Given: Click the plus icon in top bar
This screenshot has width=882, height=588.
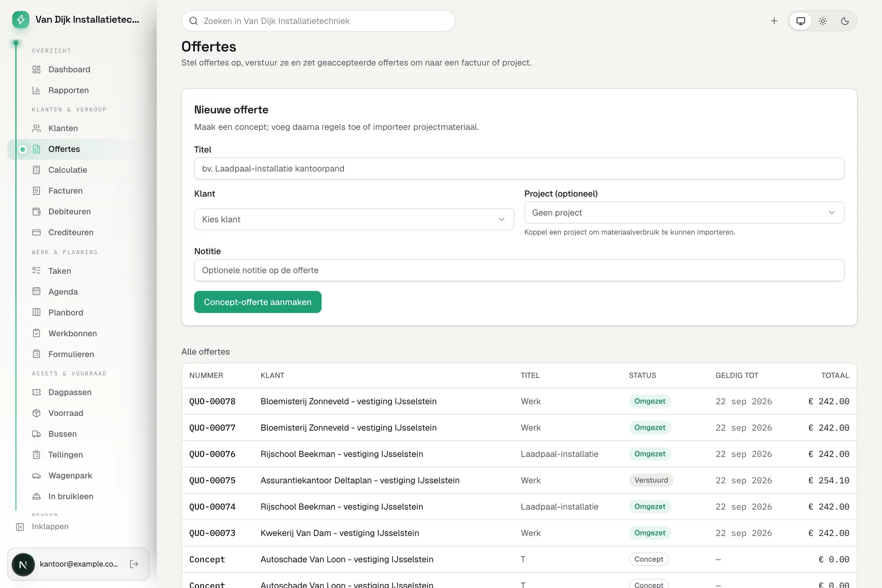Looking at the screenshot, I should click(774, 21).
